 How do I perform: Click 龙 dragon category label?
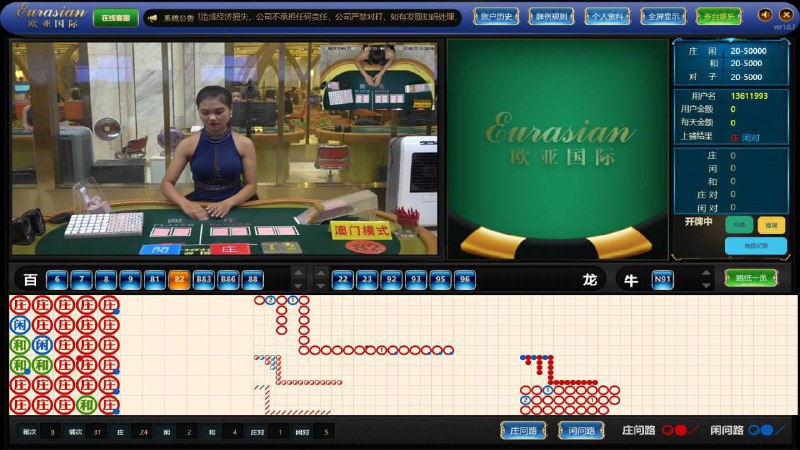click(590, 280)
